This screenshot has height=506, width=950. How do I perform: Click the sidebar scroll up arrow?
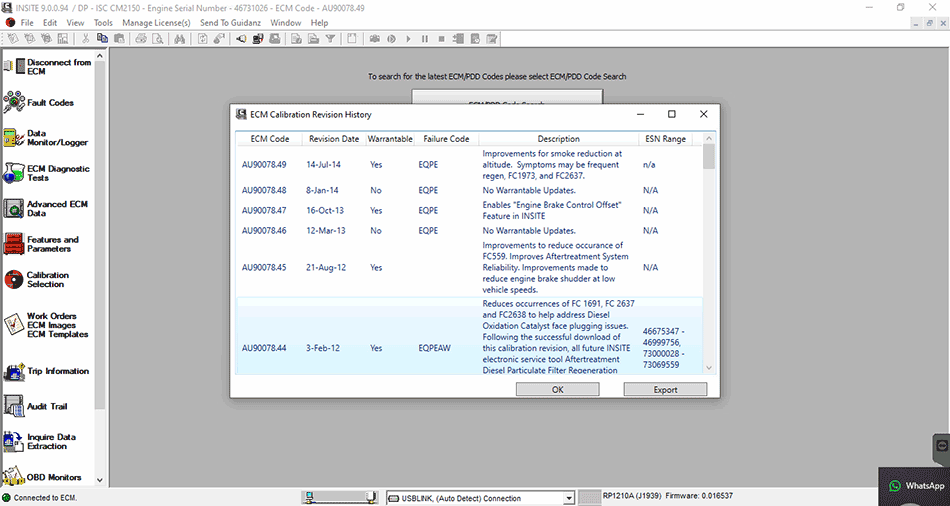(100, 56)
